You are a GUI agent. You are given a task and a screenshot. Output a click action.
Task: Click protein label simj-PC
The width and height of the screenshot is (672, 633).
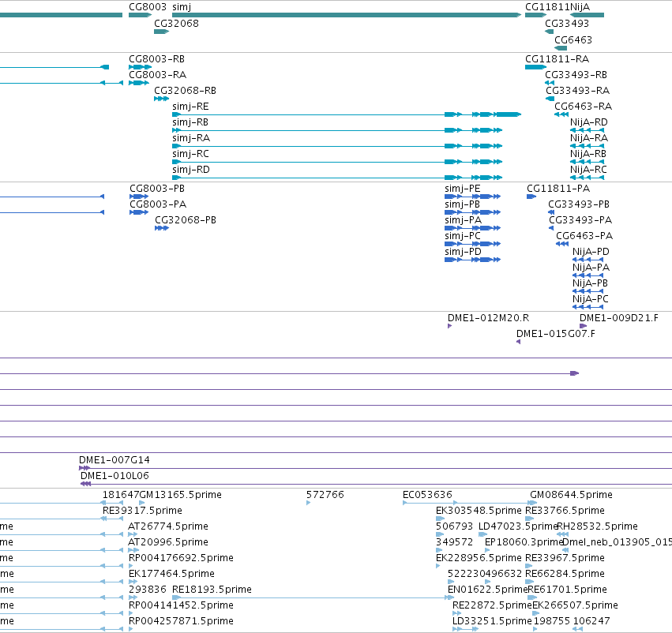pyautogui.click(x=463, y=237)
